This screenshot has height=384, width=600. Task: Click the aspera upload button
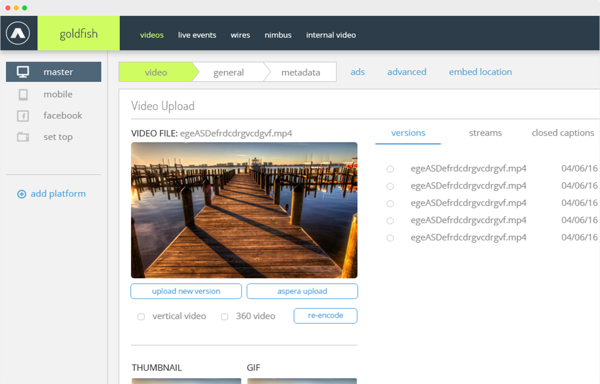302,291
